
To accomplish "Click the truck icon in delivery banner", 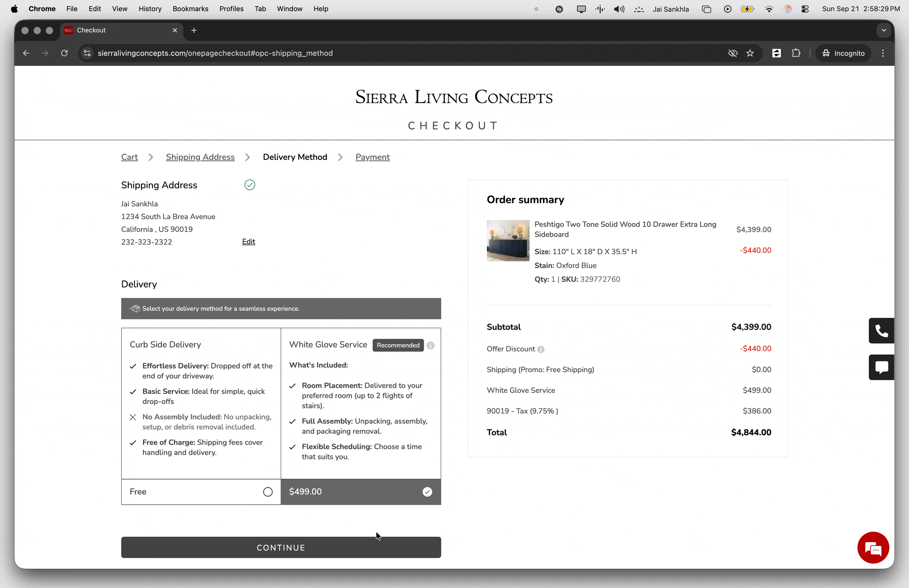I will point(135,308).
